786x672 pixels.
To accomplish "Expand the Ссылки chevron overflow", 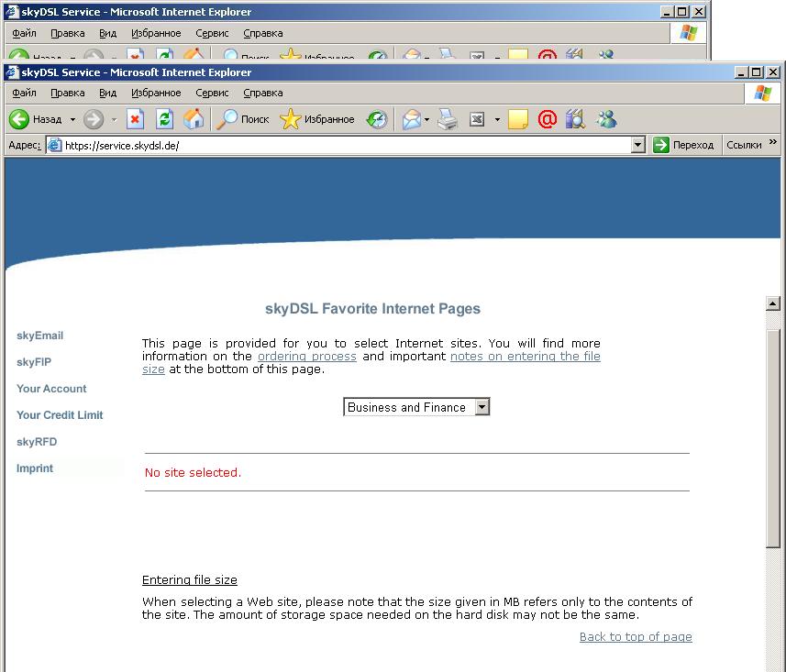I will (x=773, y=142).
